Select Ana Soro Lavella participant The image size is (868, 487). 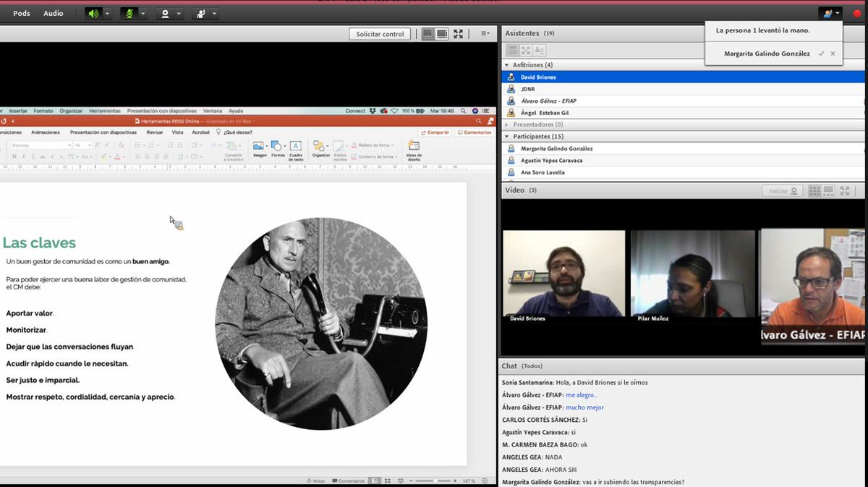pyautogui.click(x=683, y=172)
